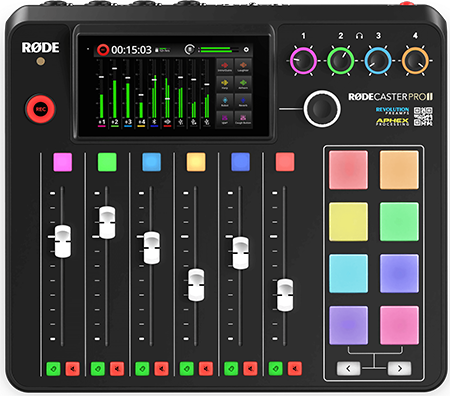Click the headphone symbol above the knobs
450x396 pixels.
click(x=359, y=35)
